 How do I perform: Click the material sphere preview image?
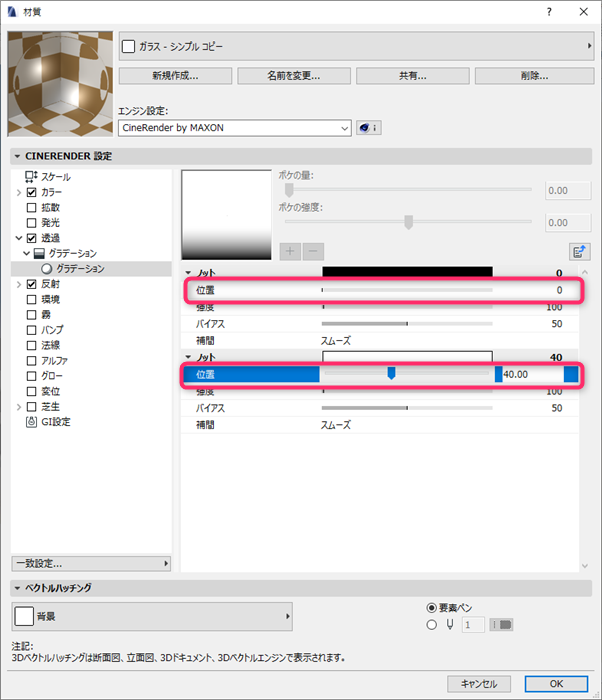60,83
